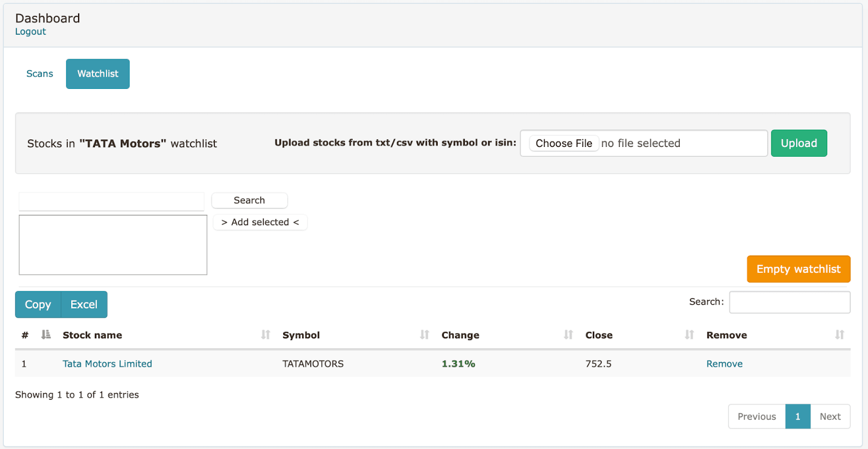Focus the table Search input field
The width and height of the screenshot is (868, 449).
pyautogui.click(x=789, y=302)
